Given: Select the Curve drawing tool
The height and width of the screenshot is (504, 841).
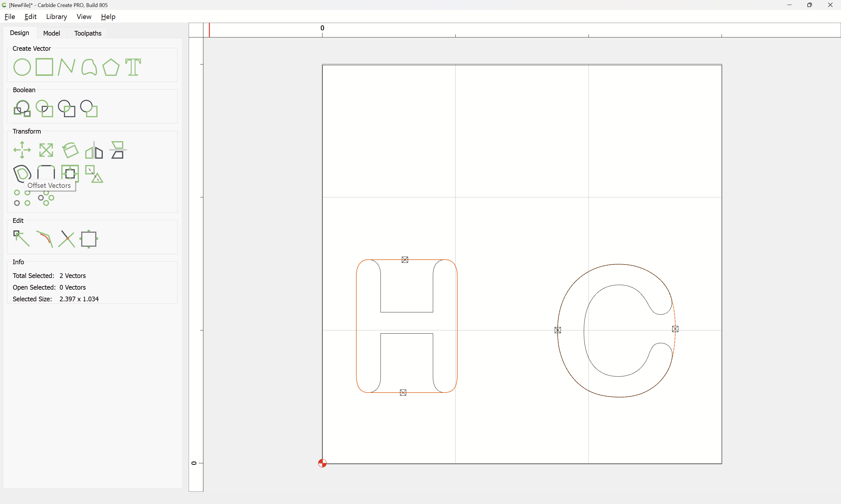Looking at the screenshot, I should 89,67.
